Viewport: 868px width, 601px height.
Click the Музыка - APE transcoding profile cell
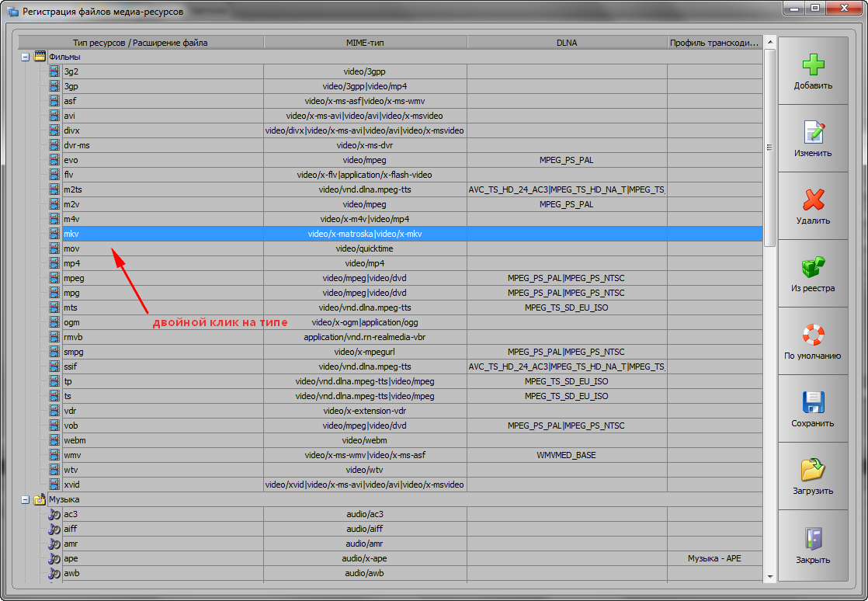[x=714, y=558]
